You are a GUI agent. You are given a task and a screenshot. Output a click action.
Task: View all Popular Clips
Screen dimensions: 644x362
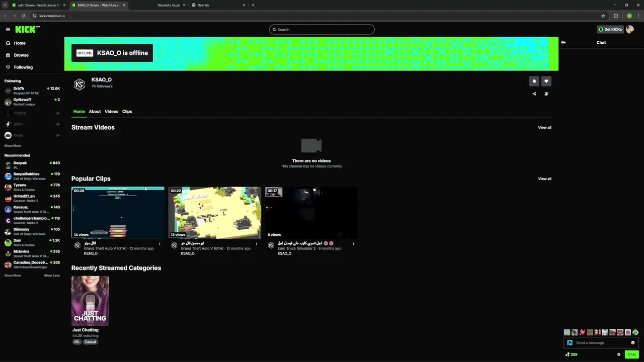pyautogui.click(x=544, y=179)
